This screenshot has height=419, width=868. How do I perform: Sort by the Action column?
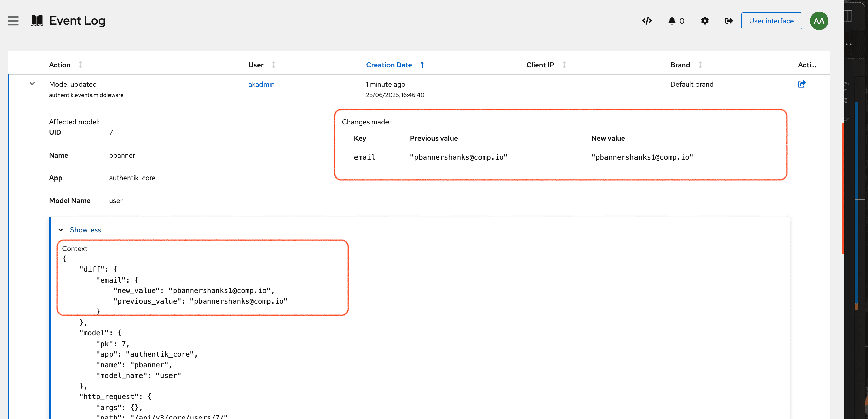point(60,65)
